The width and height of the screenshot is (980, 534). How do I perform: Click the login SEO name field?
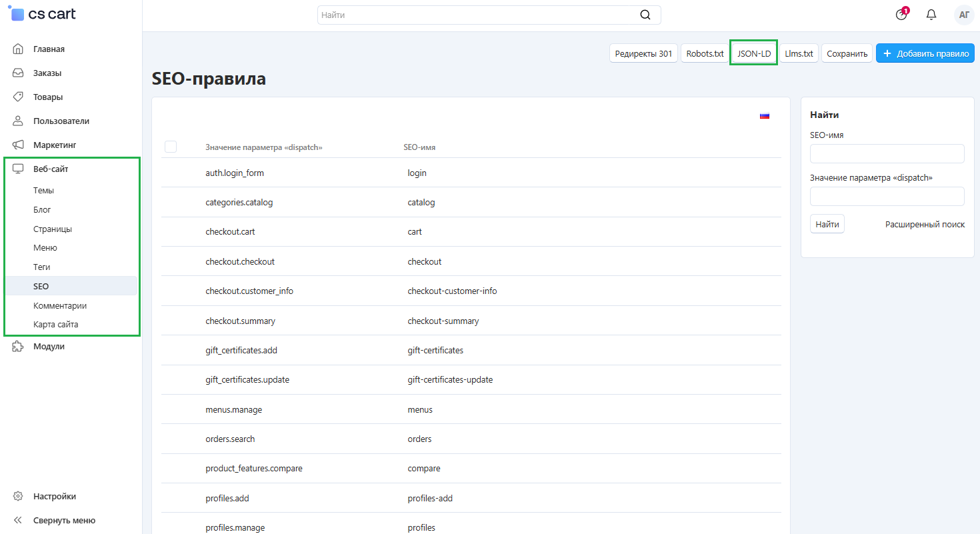click(x=417, y=173)
